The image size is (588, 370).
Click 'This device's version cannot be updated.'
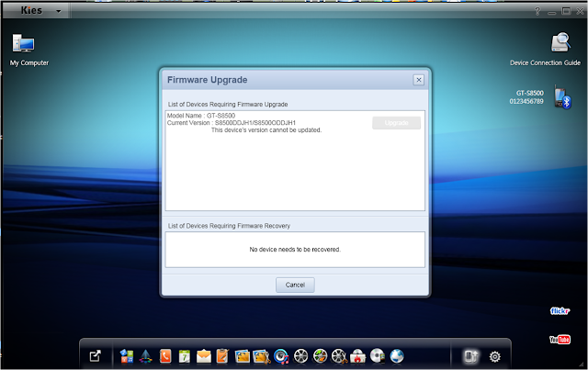tap(266, 130)
